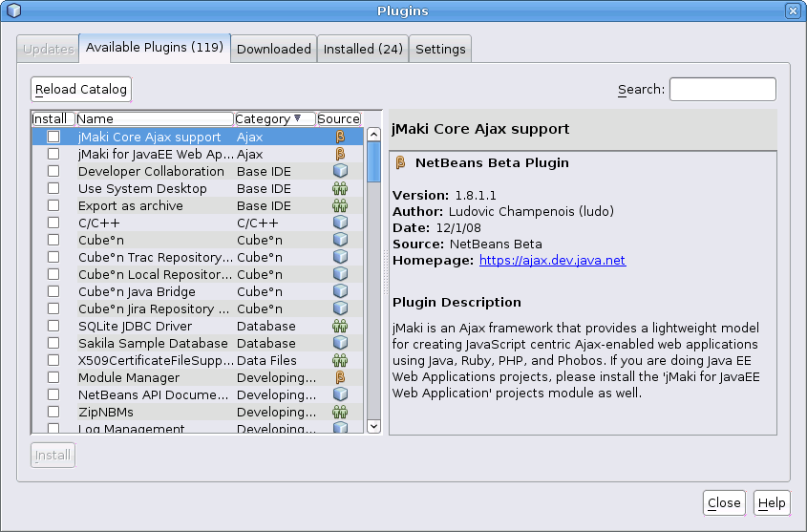Go to the Settings tab
Image resolution: width=807 pixels, height=532 pixels.
click(440, 49)
